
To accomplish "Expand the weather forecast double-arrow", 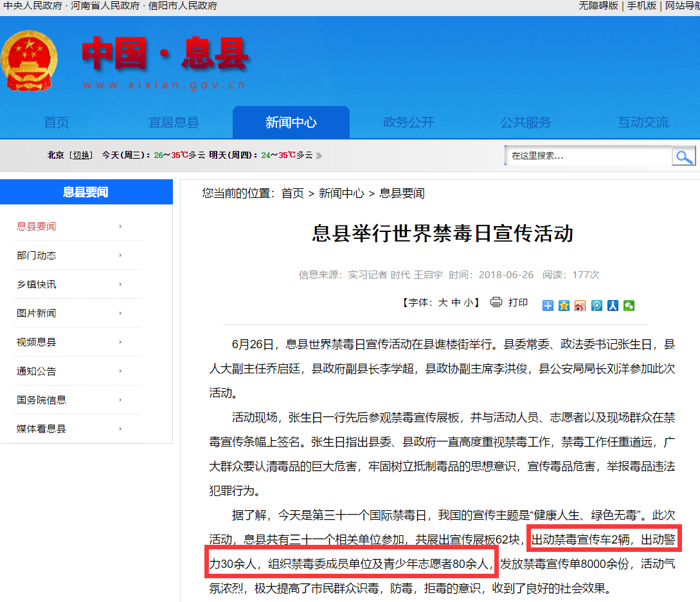I will click(x=319, y=155).
